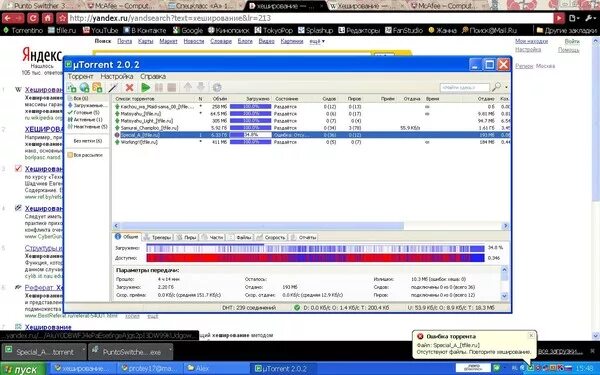Open the 'В Контакте' bookmark
Viewport: 600px width, 375px height.
coord(145,30)
